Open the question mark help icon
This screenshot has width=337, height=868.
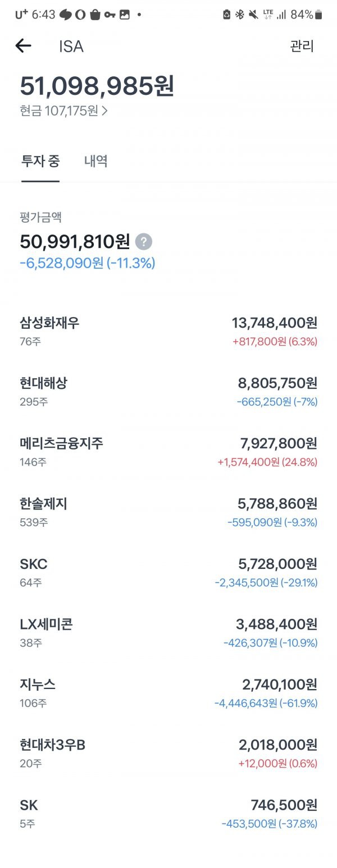coord(144,242)
